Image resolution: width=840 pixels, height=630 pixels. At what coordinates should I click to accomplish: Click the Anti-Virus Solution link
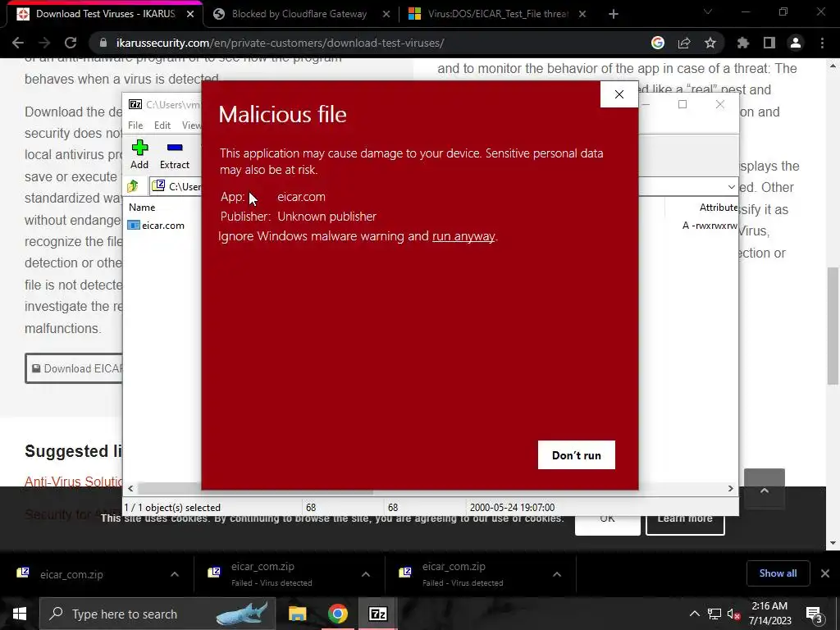coord(74,482)
